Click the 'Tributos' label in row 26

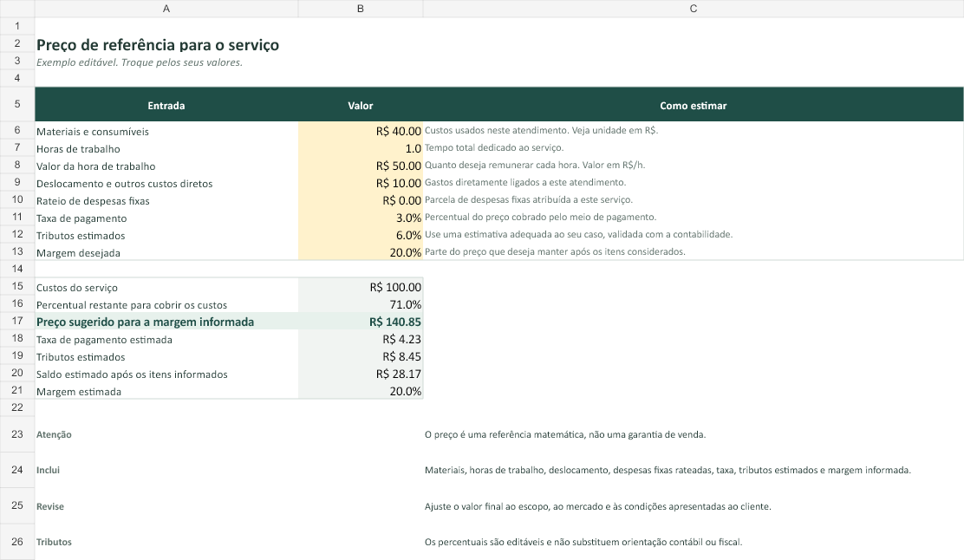pos(54,542)
